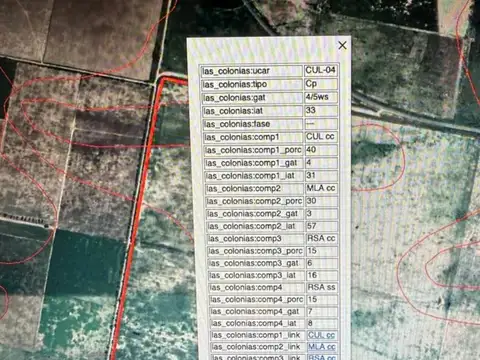Select the comp2_iat value 57

pyautogui.click(x=312, y=226)
